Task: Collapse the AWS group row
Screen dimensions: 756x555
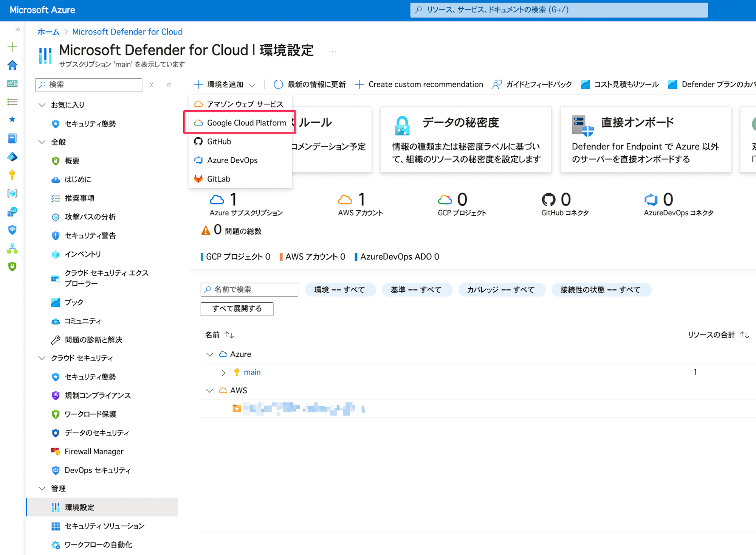Action: (210, 390)
